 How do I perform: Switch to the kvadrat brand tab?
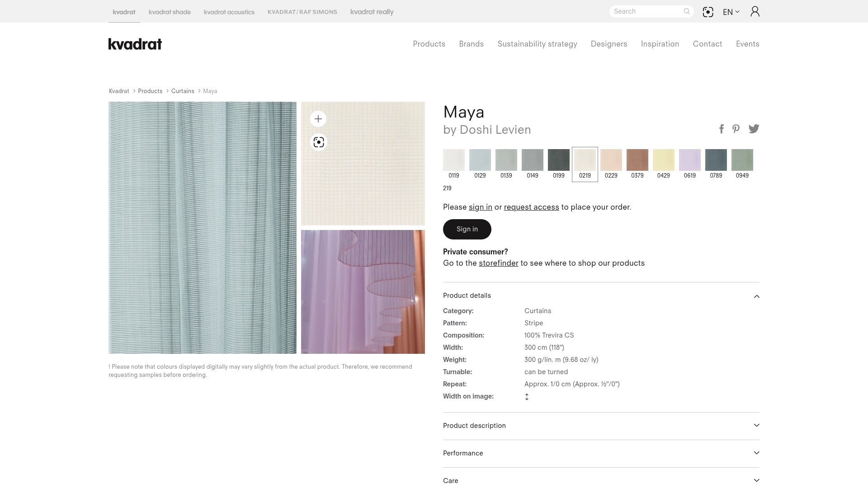click(124, 12)
